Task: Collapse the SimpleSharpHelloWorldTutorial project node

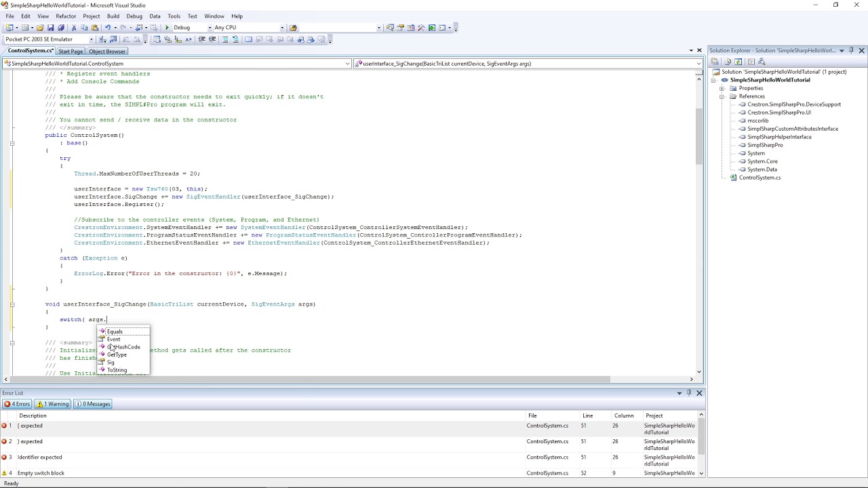Action: (x=714, y=80)
